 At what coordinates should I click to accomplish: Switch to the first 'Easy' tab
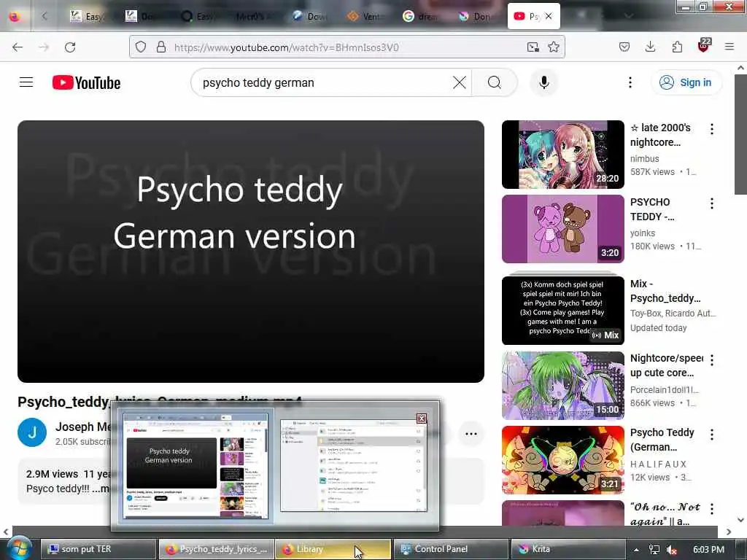click(88, 16)
